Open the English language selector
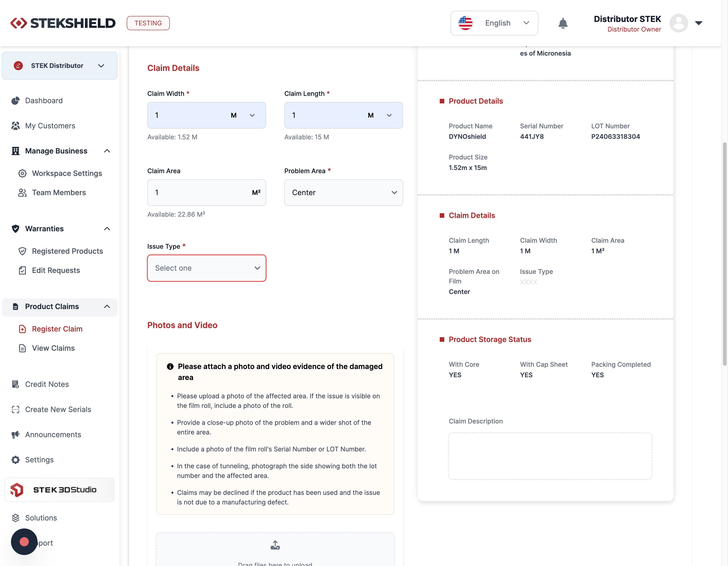 point(494,23)
